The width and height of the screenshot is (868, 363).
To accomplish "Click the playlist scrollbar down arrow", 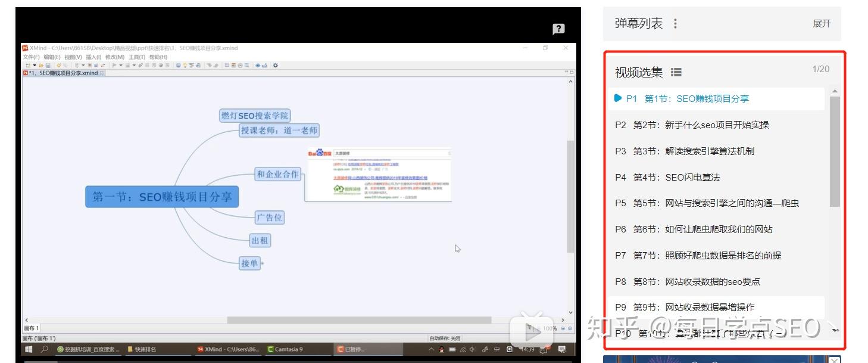I will pos(835,330).
